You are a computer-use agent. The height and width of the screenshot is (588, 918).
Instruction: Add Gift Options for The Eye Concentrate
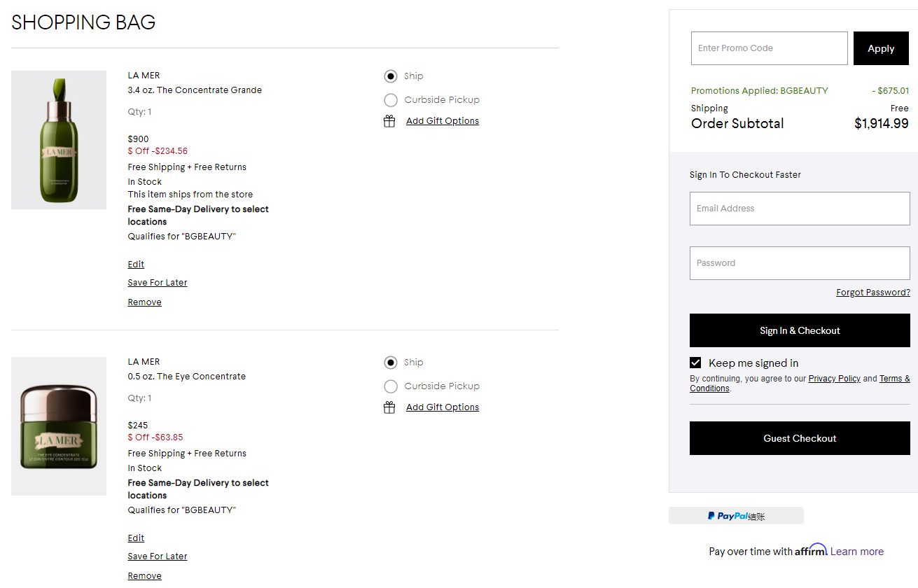(x=443, y=407)
